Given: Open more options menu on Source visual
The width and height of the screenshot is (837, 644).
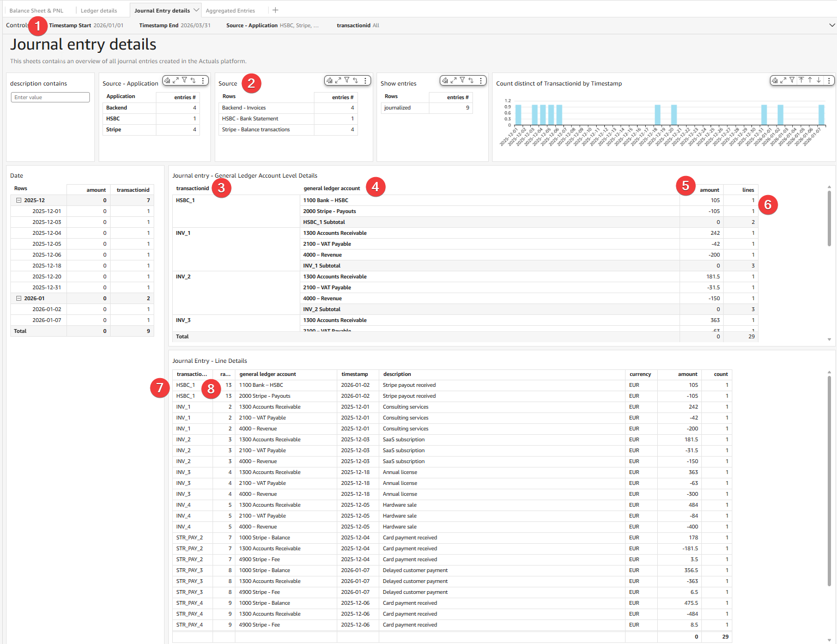Looking at the screenshot, I should click(366, 80).
